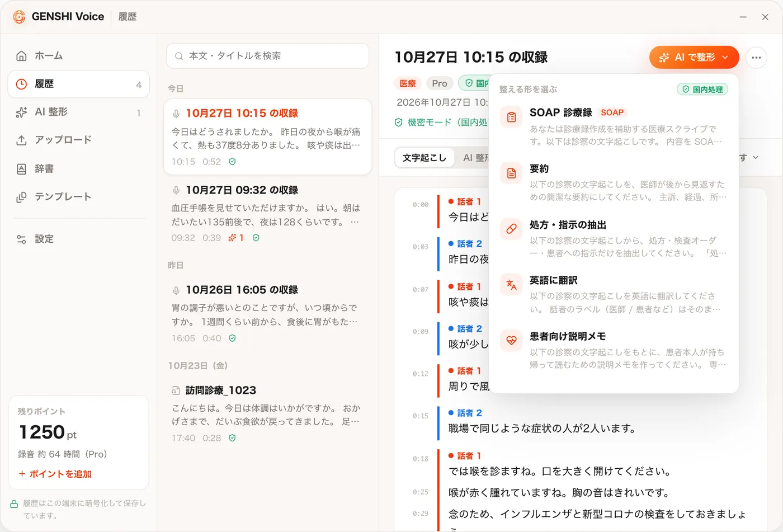The width and height of the screenshot is (783, 532).
Task: Choose the 要約 summary option
Action: click(x=614, y=183)
